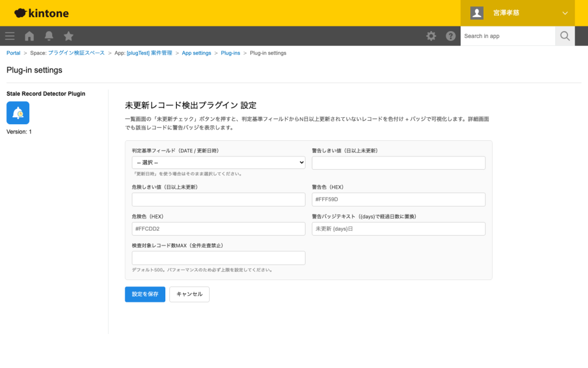Click inside the Search in app field
The image size is (588, 368).
(508, 36)
